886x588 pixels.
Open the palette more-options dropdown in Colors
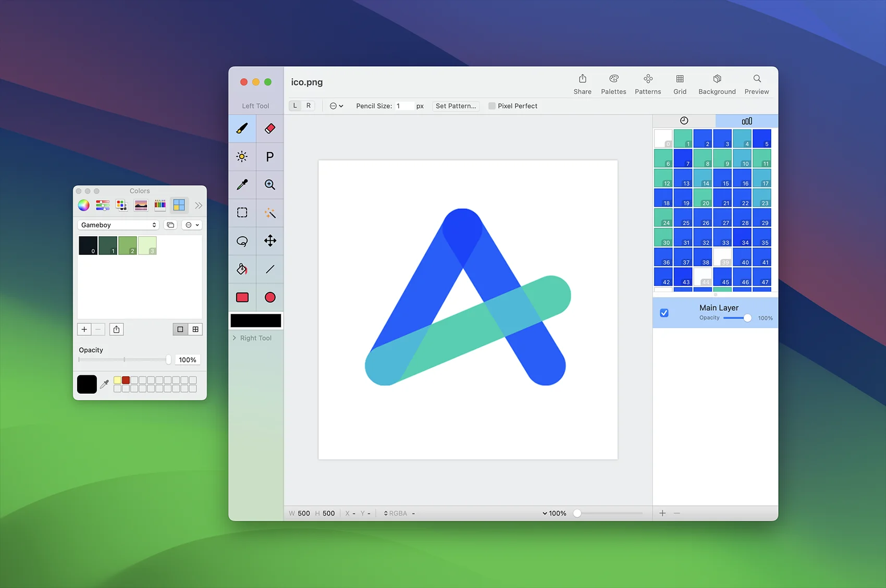coord(192,225)
